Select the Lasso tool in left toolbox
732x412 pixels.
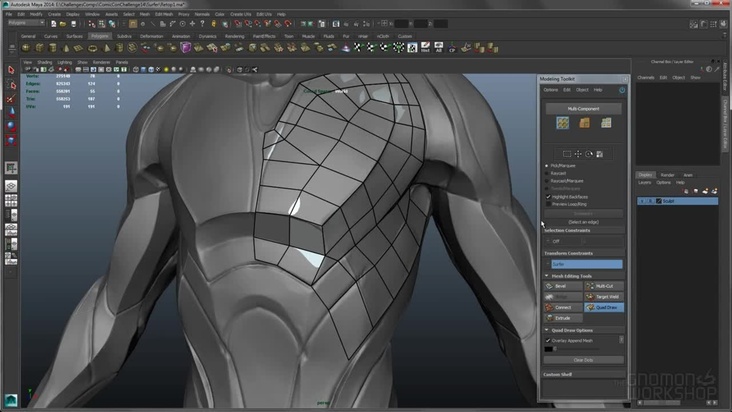point(11,86)
